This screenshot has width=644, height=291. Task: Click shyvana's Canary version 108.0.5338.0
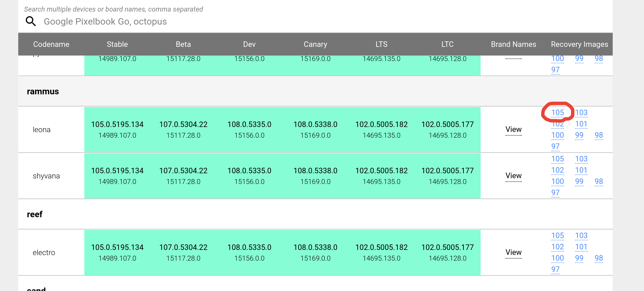click(x=315, y=171)
